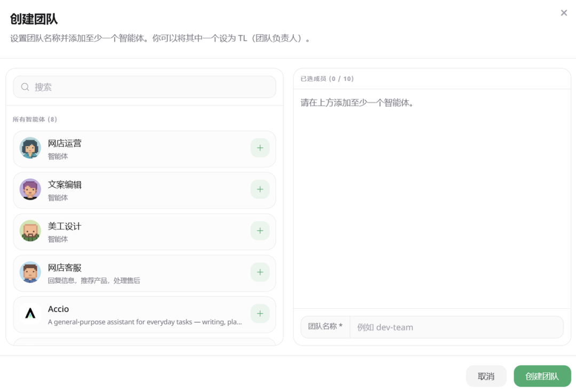Select the 网店客服 agent row

133,273
